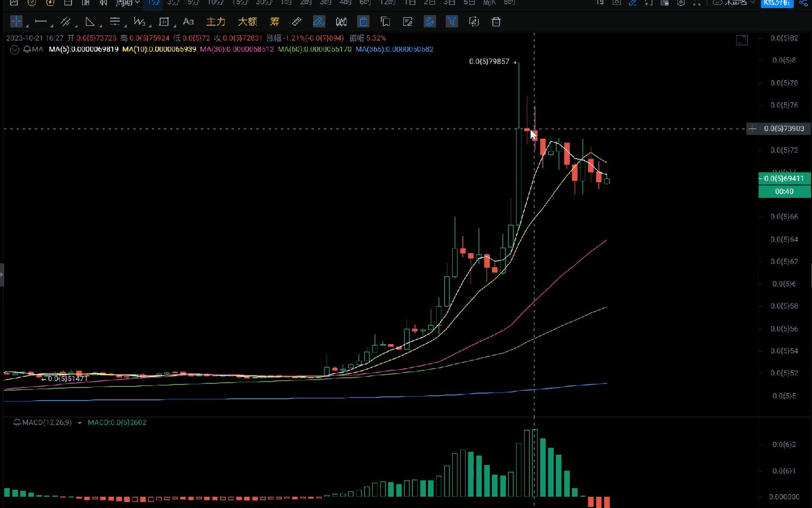Click the copy drawings icon
The image size is (812, 508).
(385, 22)
